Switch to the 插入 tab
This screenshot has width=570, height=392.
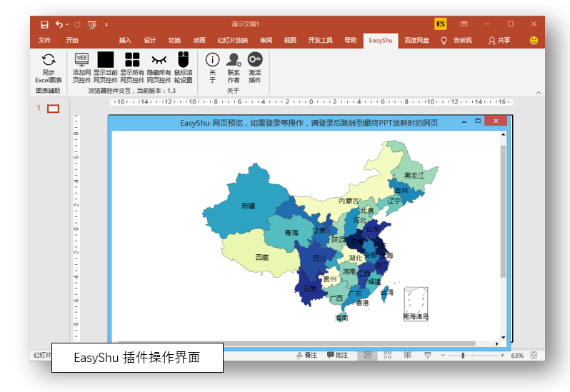pos(125,40)
